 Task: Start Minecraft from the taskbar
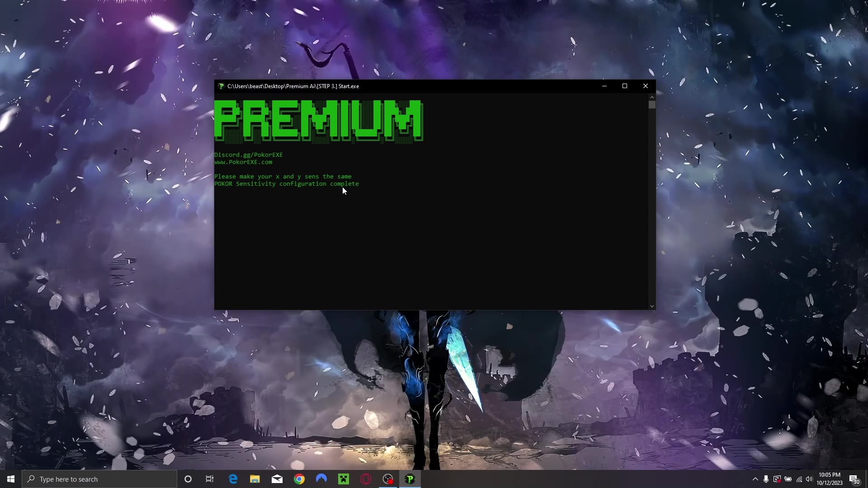pyautogui.click(x=344, y=479)
